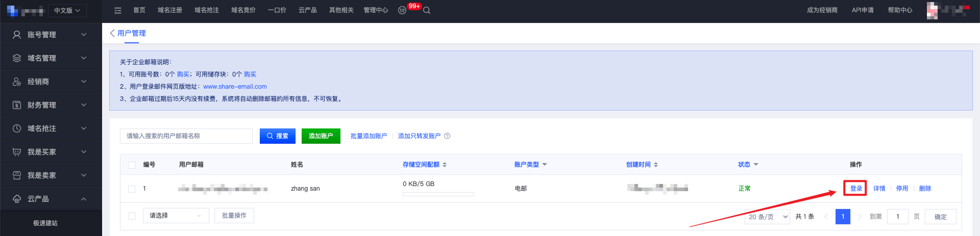Focus the user mailbox search input field
The width and height of the screenshot is (980, 236).
(x=186, y=136)
